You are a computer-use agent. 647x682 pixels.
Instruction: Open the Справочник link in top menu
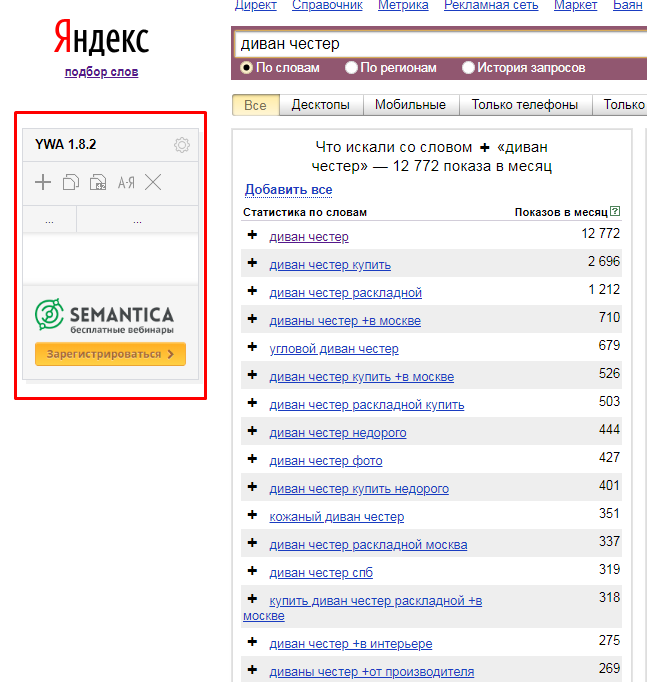327,5
